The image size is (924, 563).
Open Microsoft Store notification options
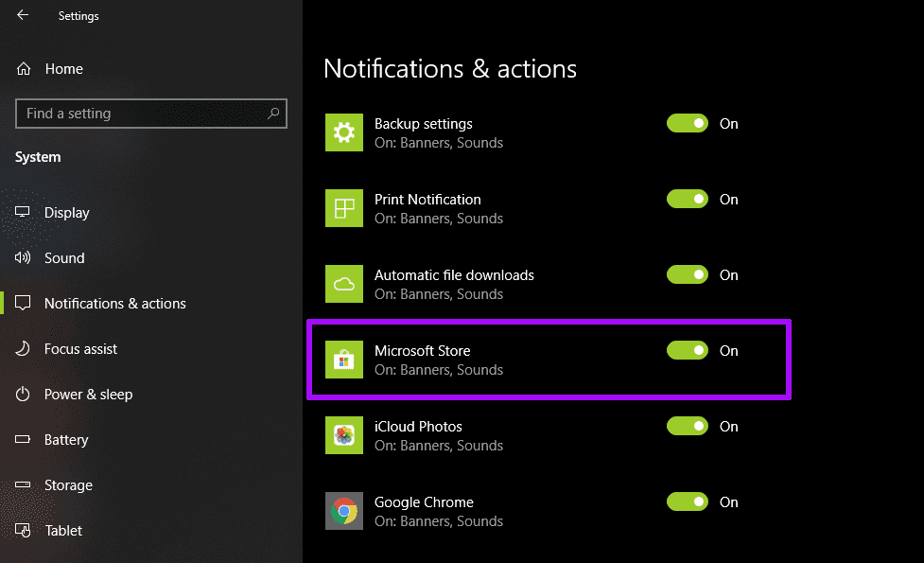[422, 351]
